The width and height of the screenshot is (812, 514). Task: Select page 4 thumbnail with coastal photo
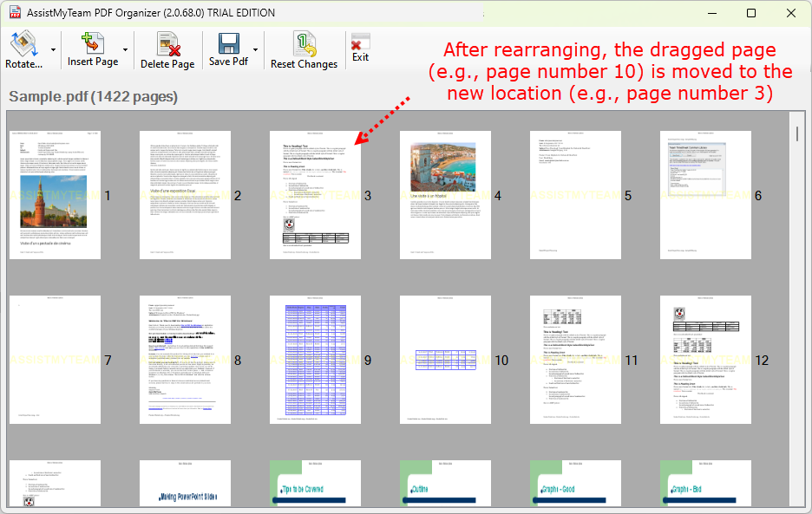pos(445,195)
